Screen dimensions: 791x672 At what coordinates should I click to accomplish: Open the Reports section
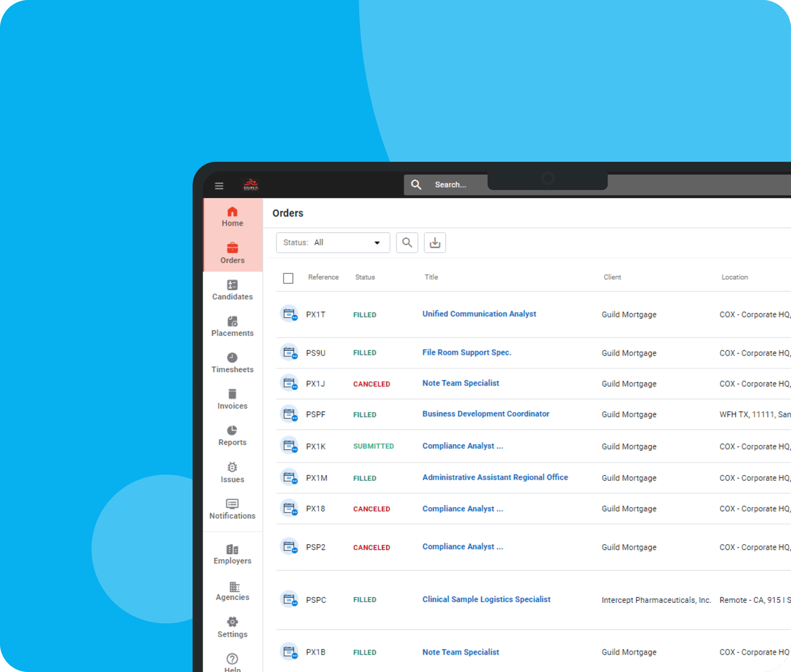pyautogui.click(x=232, y=436)
